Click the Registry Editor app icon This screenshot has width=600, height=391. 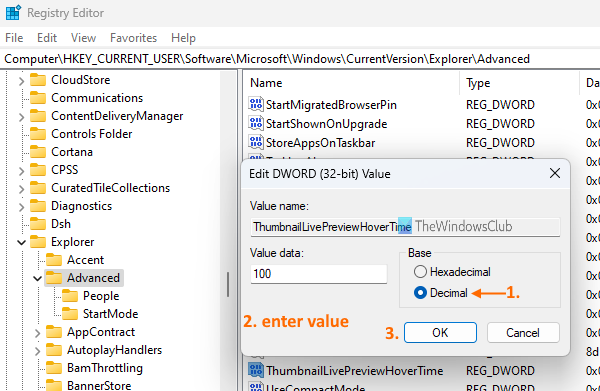click(13, 13)
